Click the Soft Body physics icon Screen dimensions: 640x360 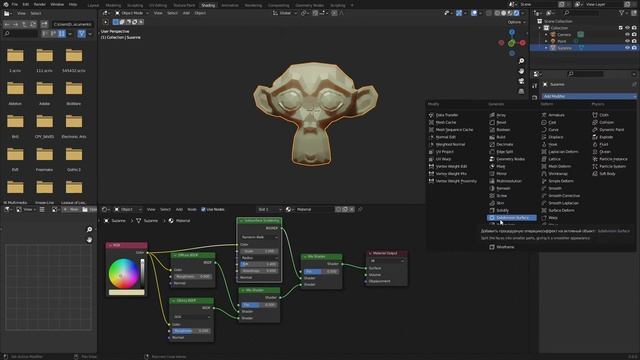pyautogui.click(x=595, y=174)
